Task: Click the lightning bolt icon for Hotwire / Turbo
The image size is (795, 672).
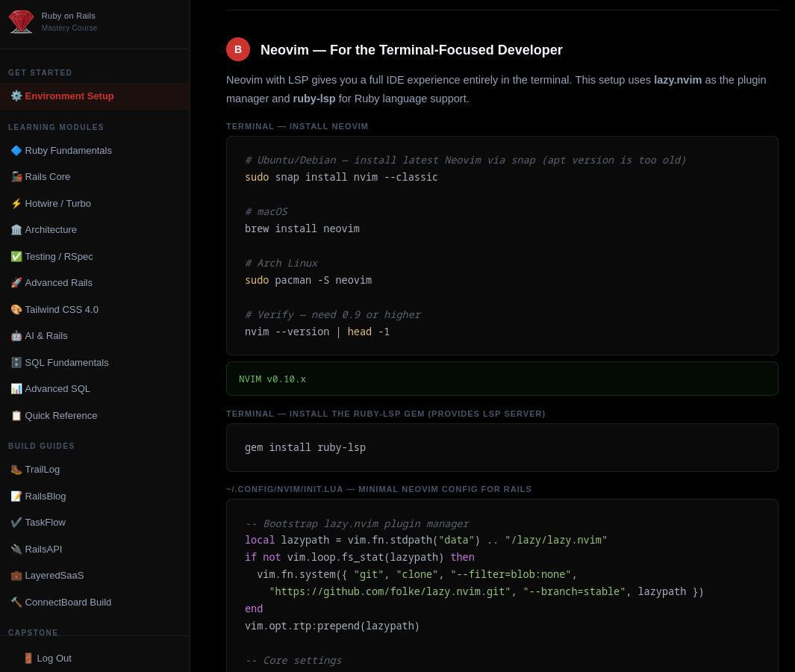Action: pyautogui.click(x=16, y=203)
